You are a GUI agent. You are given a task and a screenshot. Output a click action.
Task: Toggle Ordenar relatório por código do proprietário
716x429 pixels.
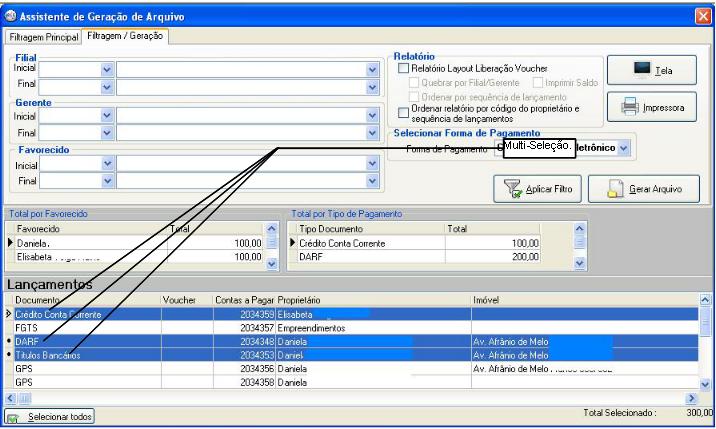pyautogui.click(x=403, y=111)
